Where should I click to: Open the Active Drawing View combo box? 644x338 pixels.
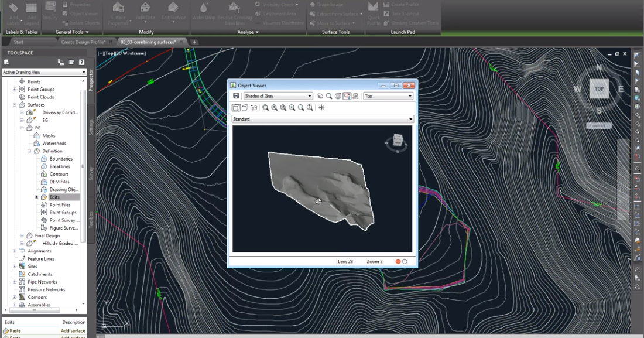pos(44,72)
